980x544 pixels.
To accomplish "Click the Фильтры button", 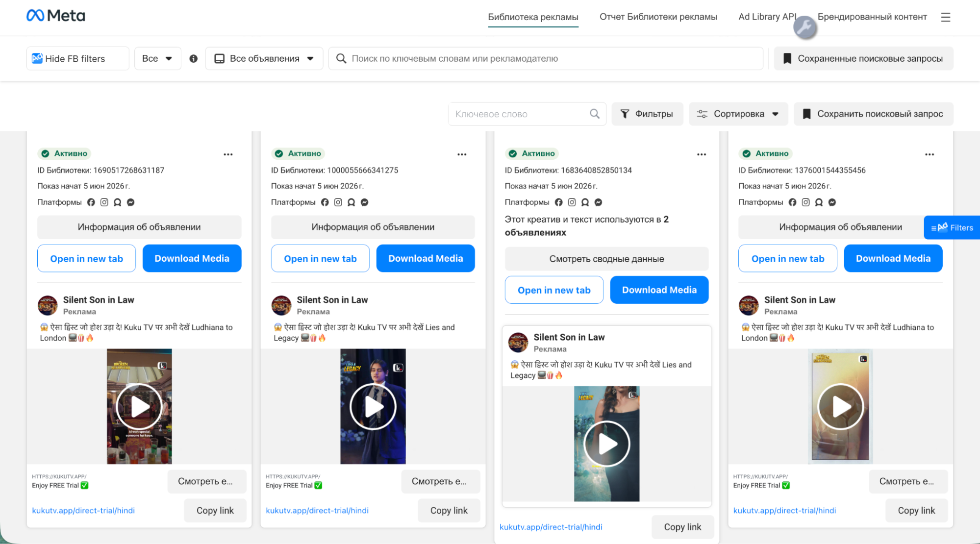I will click(647, 114).
